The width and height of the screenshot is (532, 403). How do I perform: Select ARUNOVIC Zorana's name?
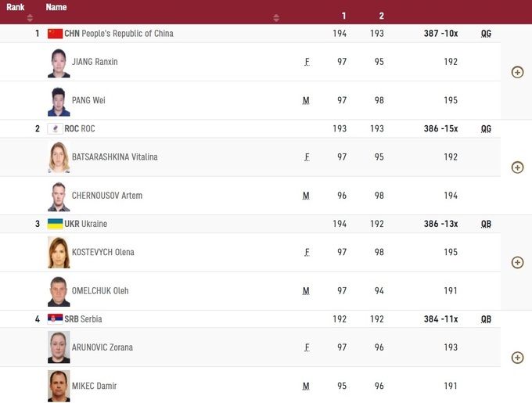pos(102,347)
